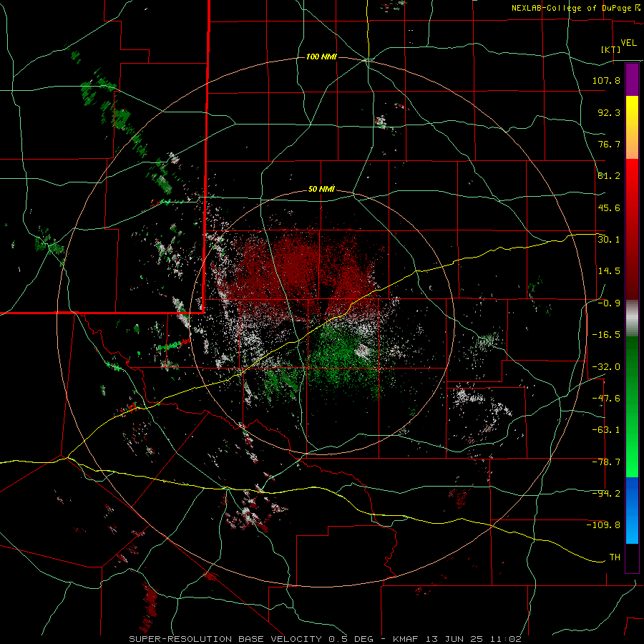Image resolution: width=644 pixels, height=644 pixels.
Task: Click the -47.6 legend value
Action: [x=606, y=399]
